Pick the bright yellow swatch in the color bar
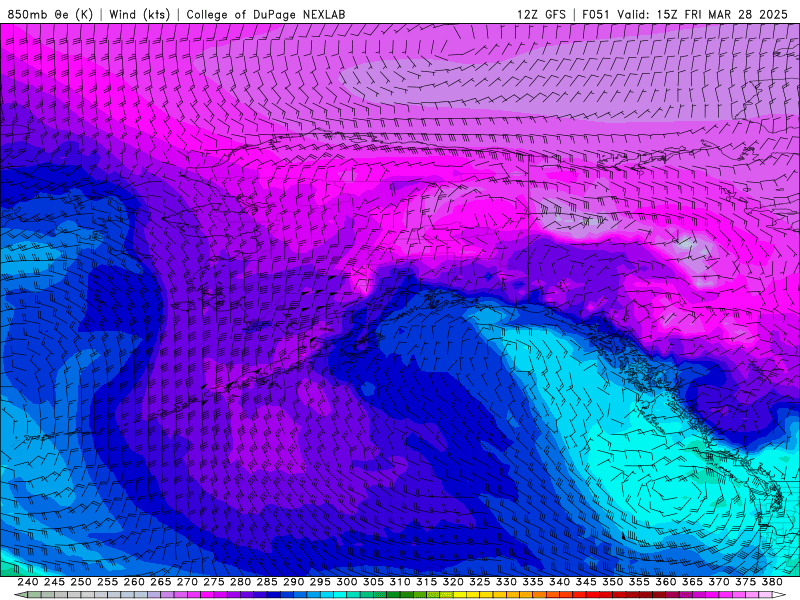 (460, 595)
